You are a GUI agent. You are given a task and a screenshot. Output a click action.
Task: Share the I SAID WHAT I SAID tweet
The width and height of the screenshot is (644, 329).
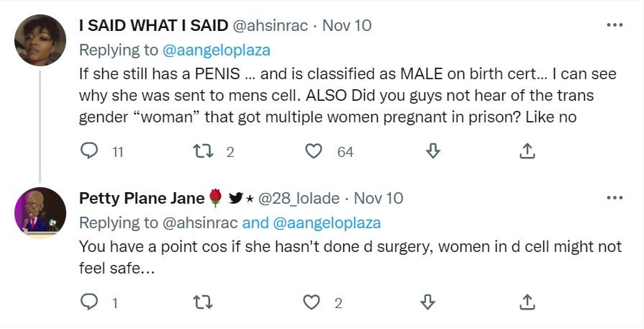coord(527,151)
